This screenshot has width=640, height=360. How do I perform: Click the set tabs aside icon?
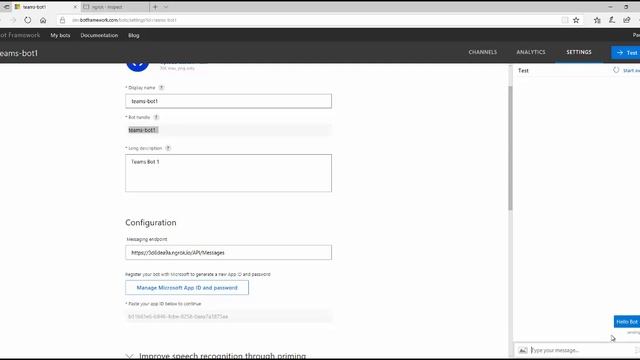[x=6, y=7]
